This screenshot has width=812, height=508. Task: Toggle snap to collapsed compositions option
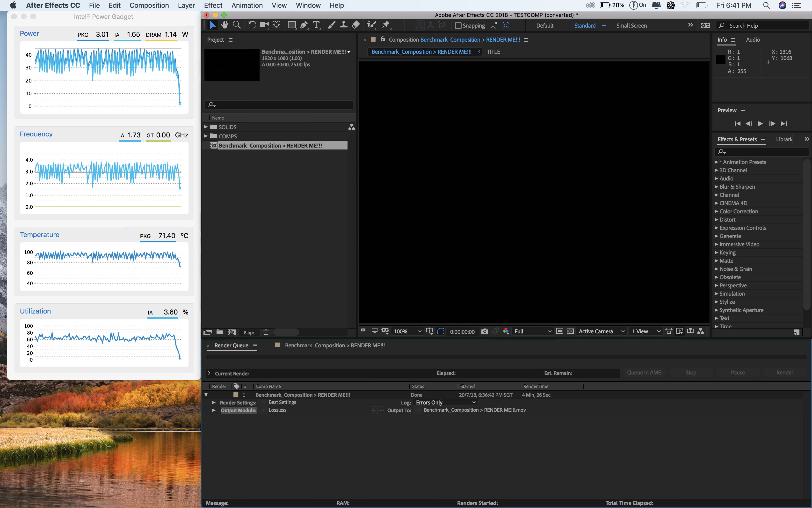click(506, 26)
